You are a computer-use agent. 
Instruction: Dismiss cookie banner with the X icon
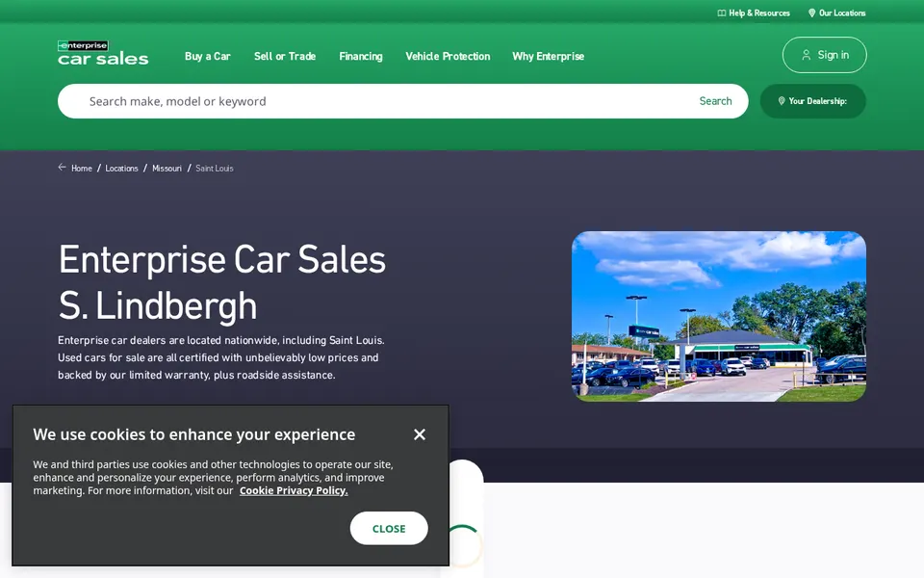click(x=420, y=434)
